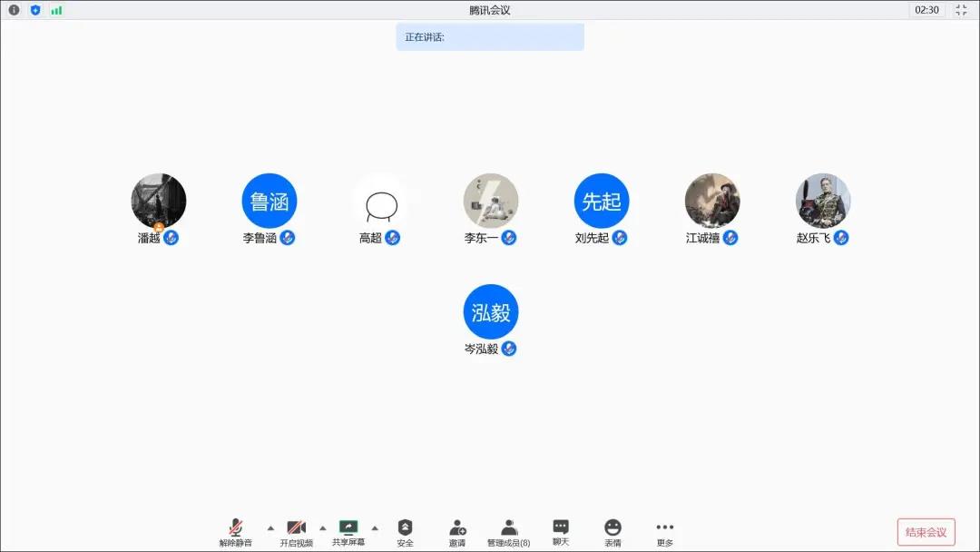Open the Security (安全) tool
980x552 pixels.
(x=405, y=531)
